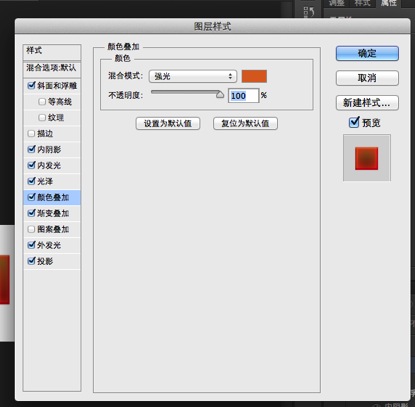
Task: Select 混合选项:默认 blending options item
Action: pyautogui.click(x=52, y=68)
